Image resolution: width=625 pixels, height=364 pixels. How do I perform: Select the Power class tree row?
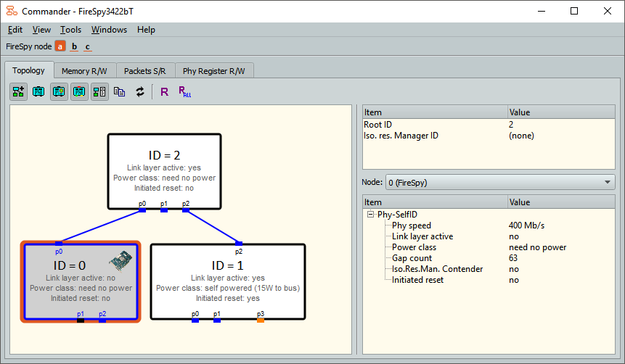pos(489,247)
